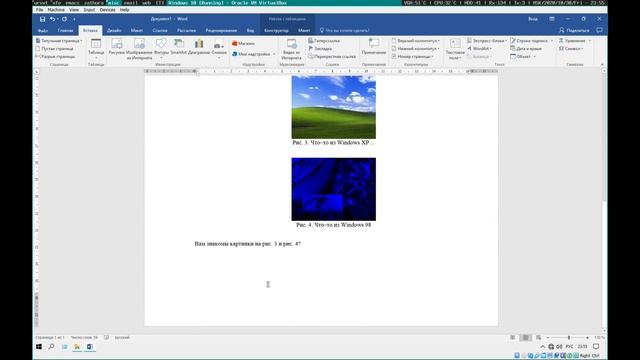Open quick access toolbar customization arrow
The width and height of the screenshot is (640, 360).
point(74,19)
